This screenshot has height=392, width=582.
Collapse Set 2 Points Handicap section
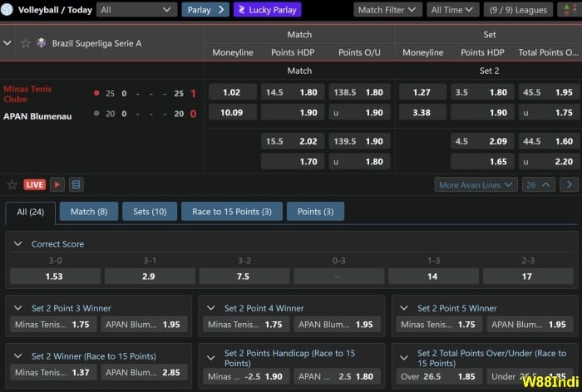(211, 358)
